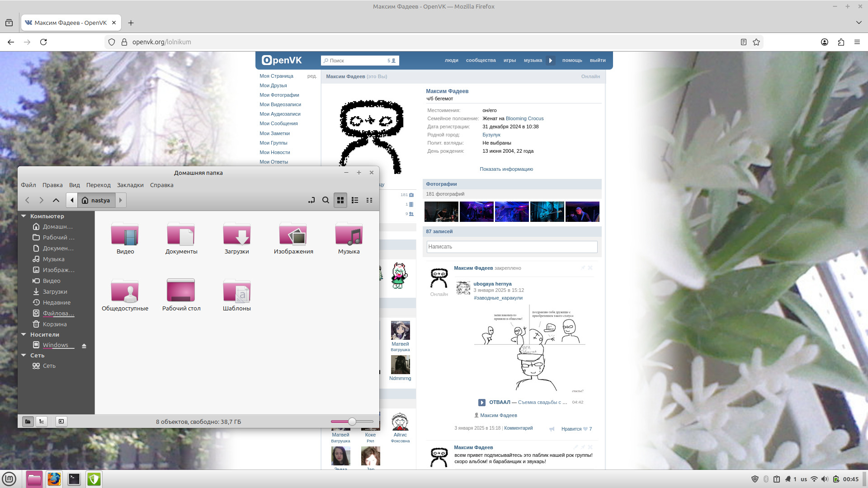Screen dimensions: 868x488
Task: Go back in file manager history
Action: [x=28, y=200]
